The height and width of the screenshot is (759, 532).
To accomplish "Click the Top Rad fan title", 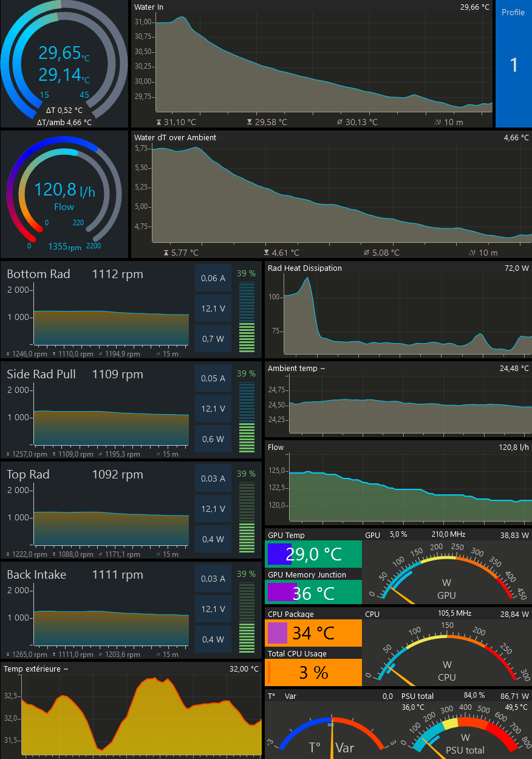I will pyautogui.click(x=28, y=474).
